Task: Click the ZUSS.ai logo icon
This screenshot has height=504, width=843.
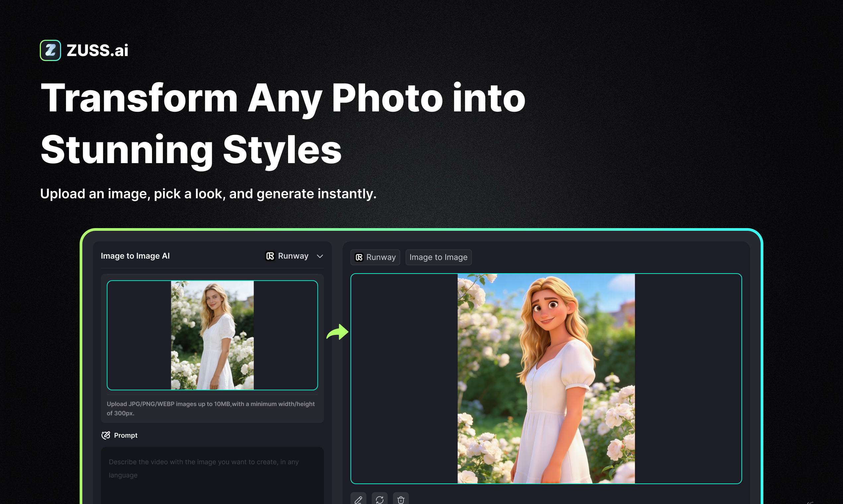Action: (x=50, y=50)
